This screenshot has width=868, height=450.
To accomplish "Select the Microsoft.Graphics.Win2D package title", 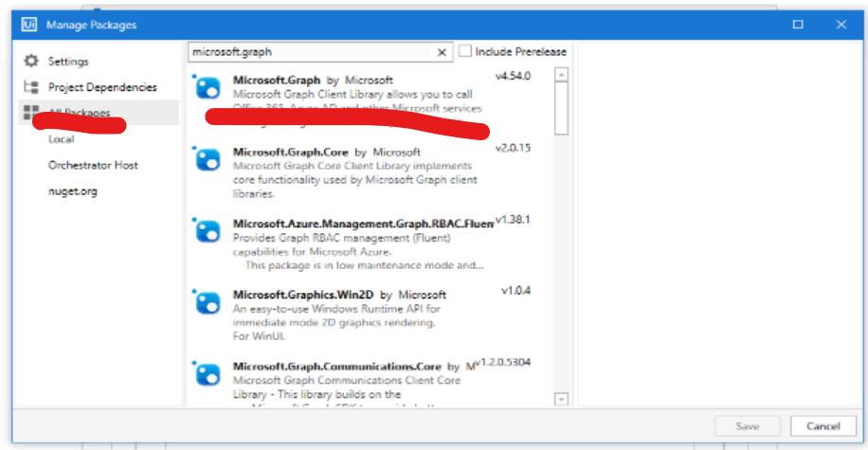I will pos(303,295).
